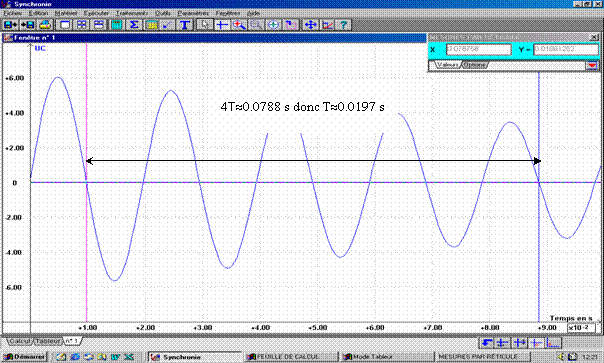Screen dimensions: 604x363
Task: Choose the red magnifier zoom tool
Action: coord(239,25)
